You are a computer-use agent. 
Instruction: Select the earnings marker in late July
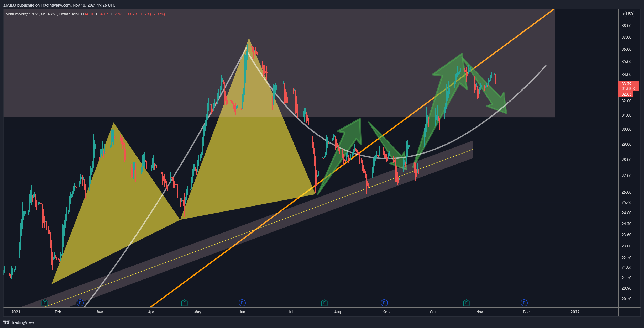pos(324,303)
